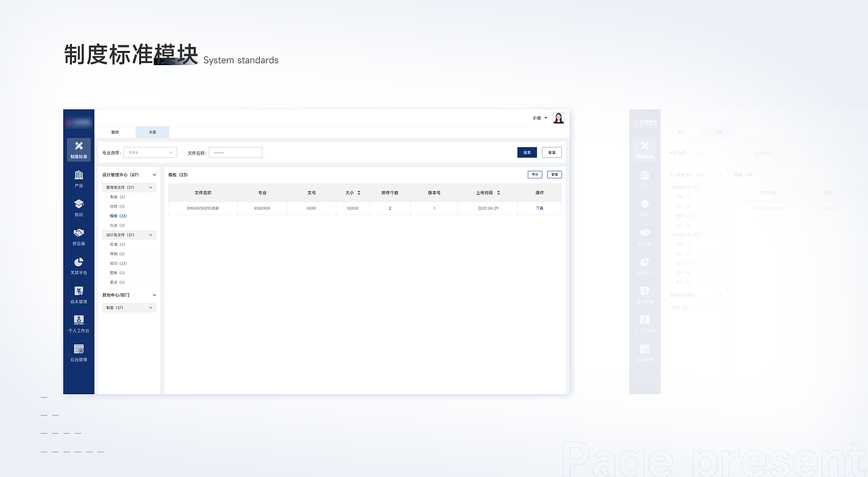Screen dimensions: 868x477
Task: Open 知识 section with graduation cap icon
Action: coord(79,208)
